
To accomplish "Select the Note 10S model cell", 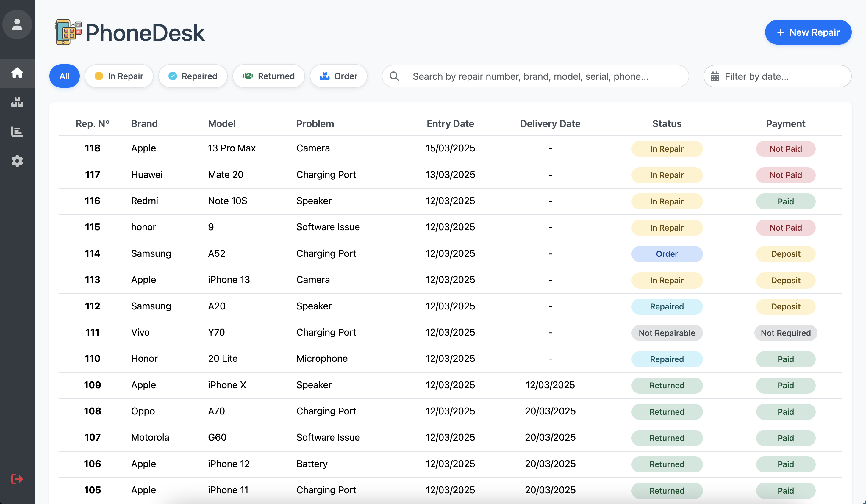I will click(x=227, y=201).
